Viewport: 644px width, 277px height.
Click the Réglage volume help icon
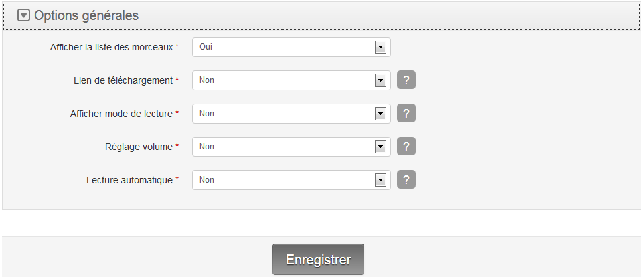click(406, 147)
